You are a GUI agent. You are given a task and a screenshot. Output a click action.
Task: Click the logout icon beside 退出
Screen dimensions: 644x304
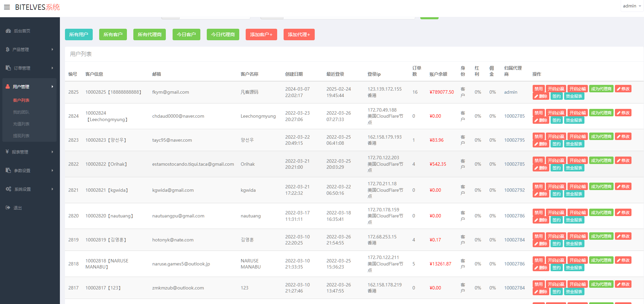coord(8,208)
